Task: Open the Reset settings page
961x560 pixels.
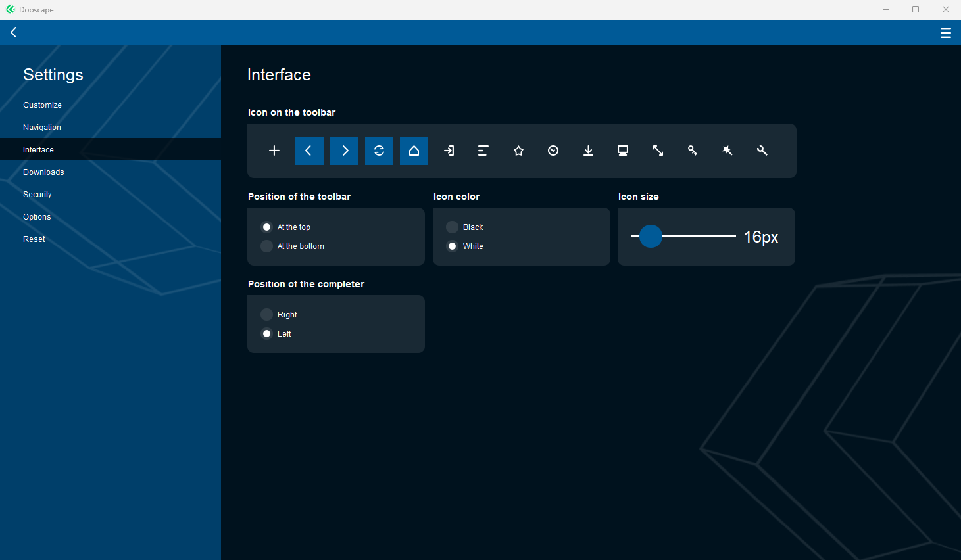Action: tap(34, 239)
